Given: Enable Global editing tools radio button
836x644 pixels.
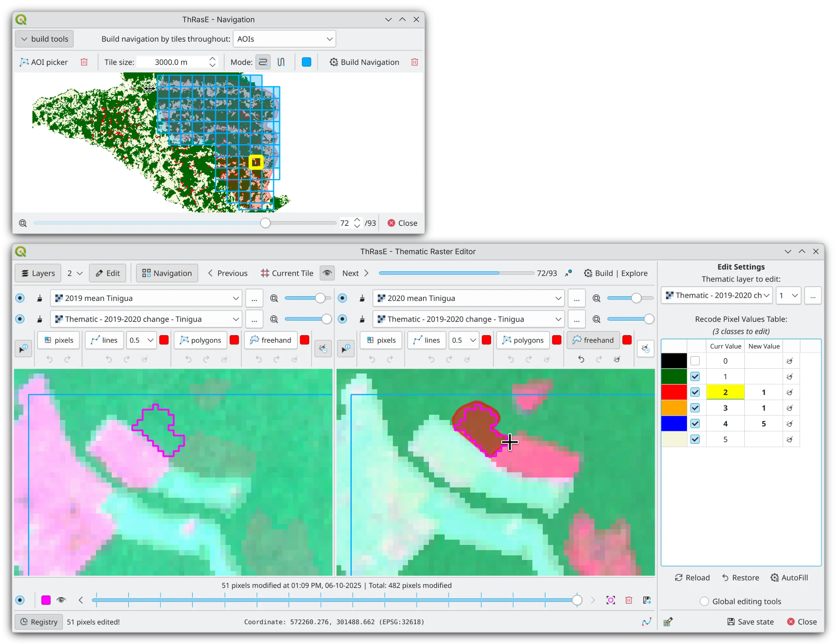Looking at the screenshot, I should [704, 601].
